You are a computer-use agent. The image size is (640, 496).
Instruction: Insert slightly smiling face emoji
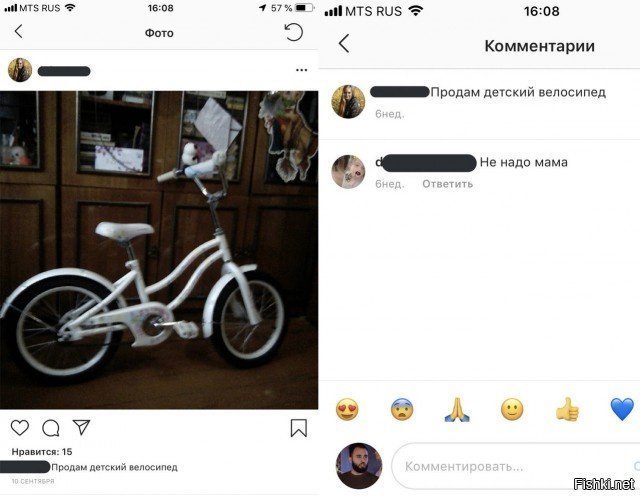[x=512, y=409]
